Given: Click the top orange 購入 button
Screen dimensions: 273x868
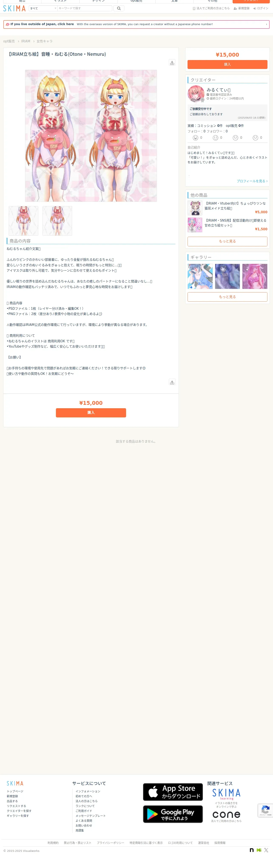Looking at the screenshot, I should (227, 64).
